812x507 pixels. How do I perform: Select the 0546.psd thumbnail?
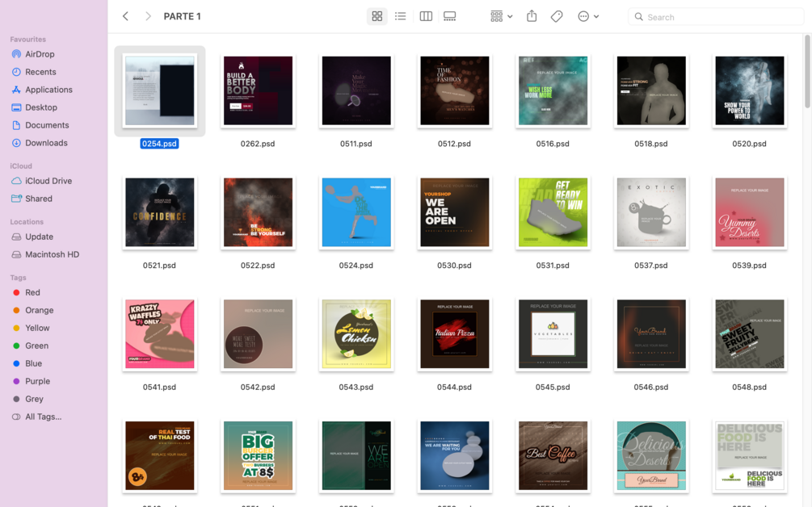651,333
